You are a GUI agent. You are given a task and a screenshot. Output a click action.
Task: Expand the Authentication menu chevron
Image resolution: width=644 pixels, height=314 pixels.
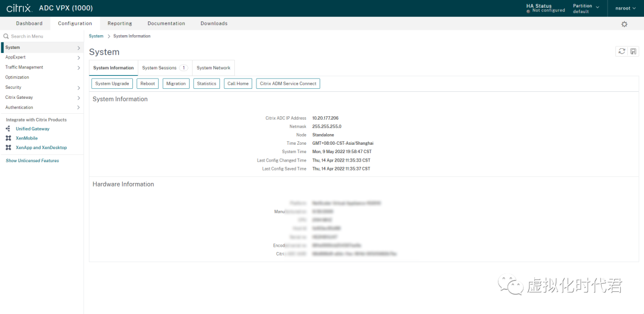click(79, 107)
